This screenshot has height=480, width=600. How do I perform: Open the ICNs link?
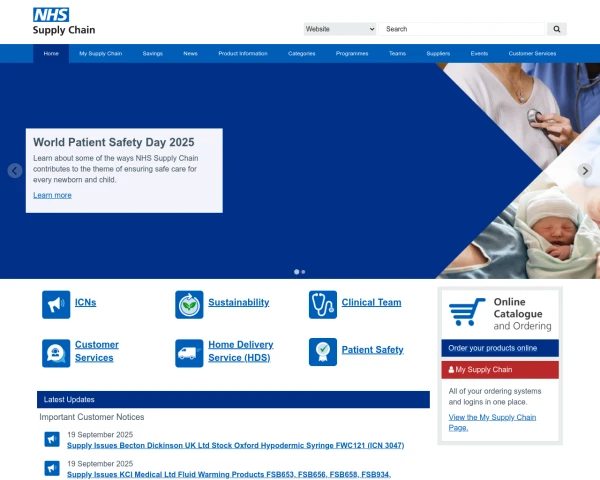point(85,302)
